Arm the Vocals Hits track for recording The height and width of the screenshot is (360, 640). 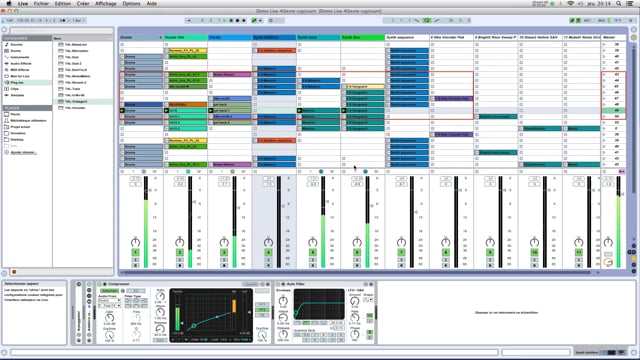click(180, 265)
